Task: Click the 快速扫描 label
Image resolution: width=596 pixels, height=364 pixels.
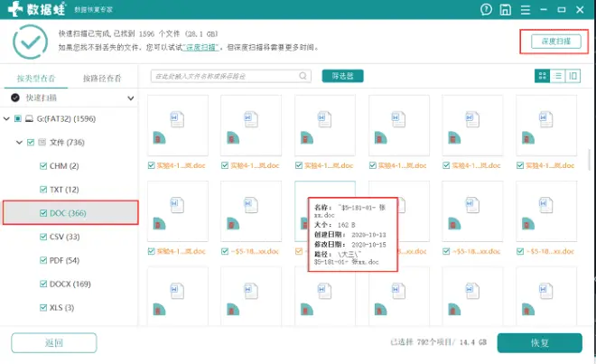Action: click(41, 98)
